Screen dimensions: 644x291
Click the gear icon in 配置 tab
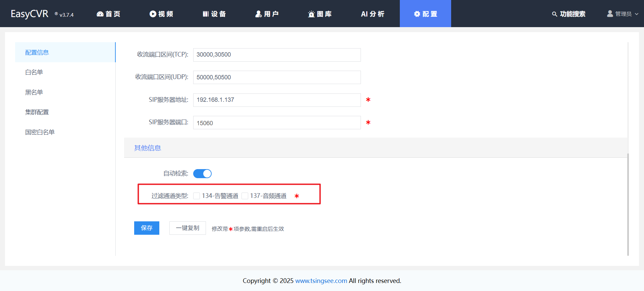coord(417,14)
